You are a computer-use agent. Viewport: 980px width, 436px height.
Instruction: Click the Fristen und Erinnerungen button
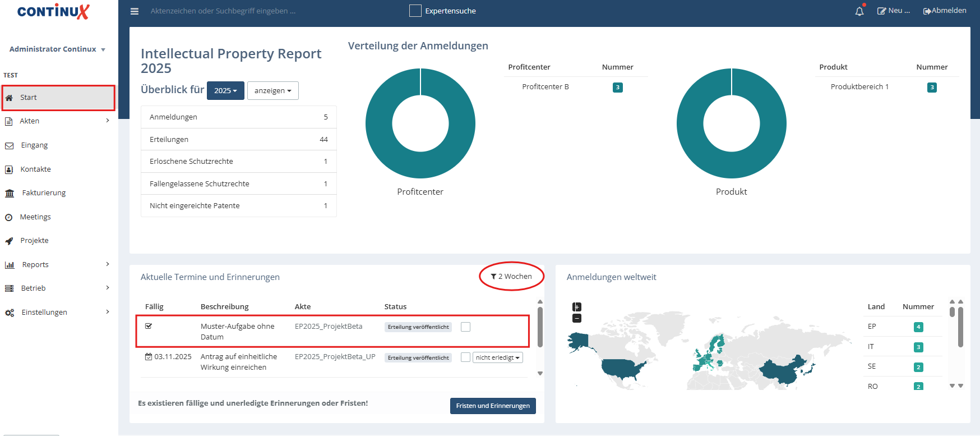493,406
